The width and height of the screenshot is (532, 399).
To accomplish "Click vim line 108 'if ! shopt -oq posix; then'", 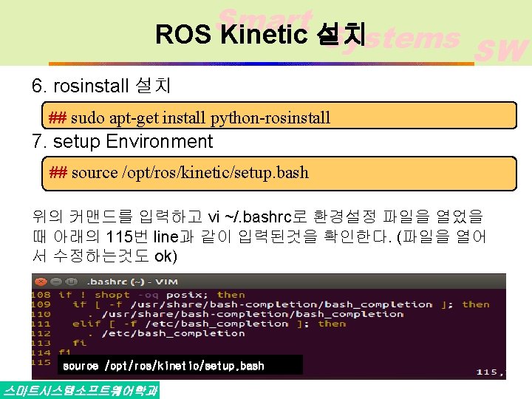I will [151, 295].
